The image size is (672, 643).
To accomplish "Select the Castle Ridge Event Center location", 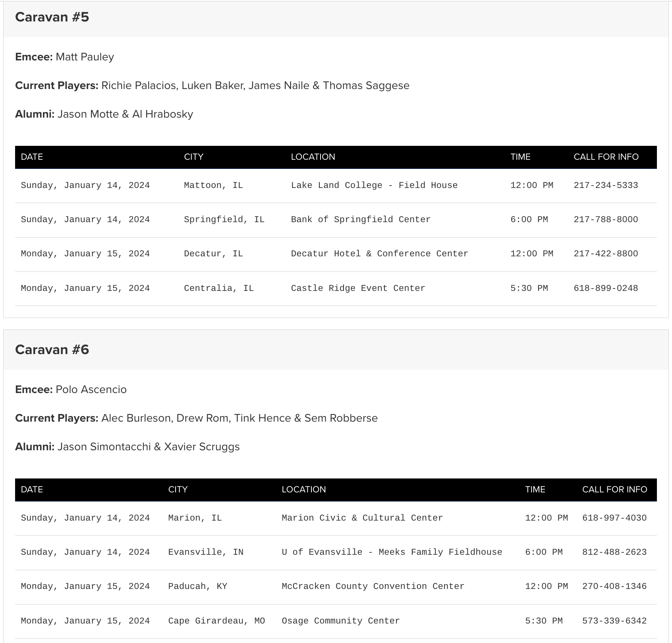I will [x=357, y=288].
